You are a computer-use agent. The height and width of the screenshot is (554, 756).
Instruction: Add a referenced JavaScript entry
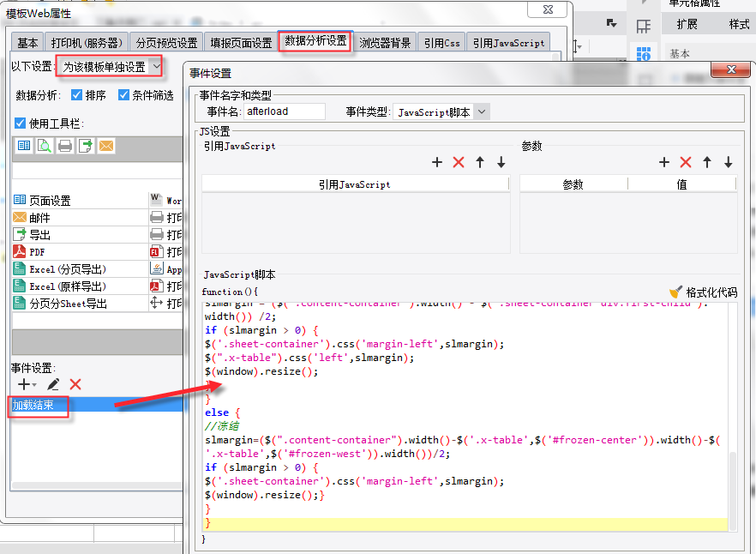tap(437, 162)
